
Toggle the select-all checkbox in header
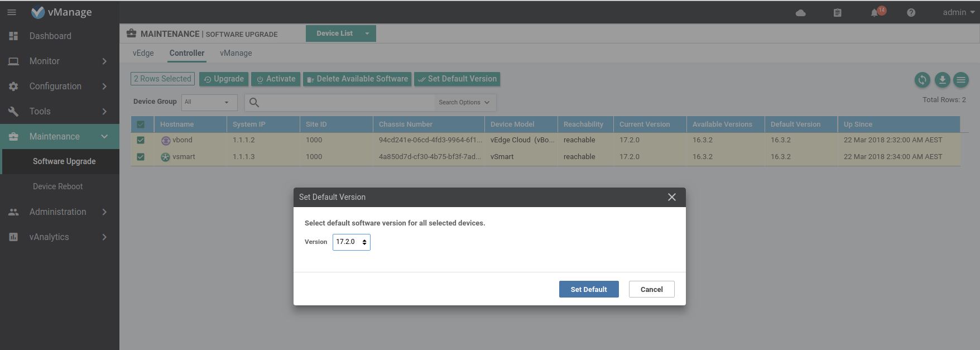141,124
